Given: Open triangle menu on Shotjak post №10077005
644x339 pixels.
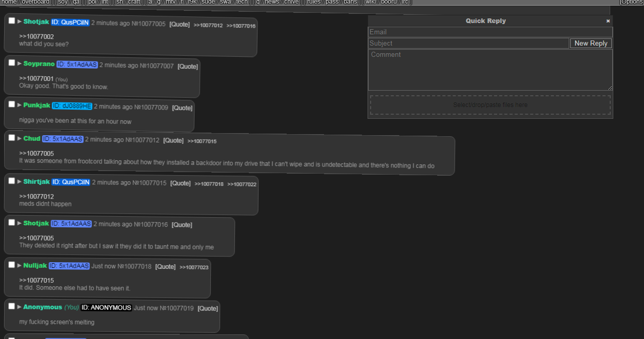Looking at the screenshot, I should (x=19, y=22).
